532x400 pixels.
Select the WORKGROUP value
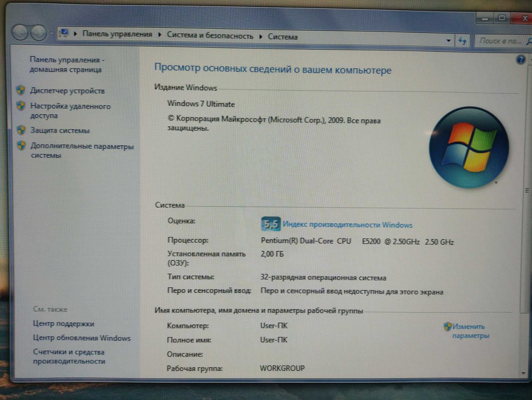coord(282,368)
